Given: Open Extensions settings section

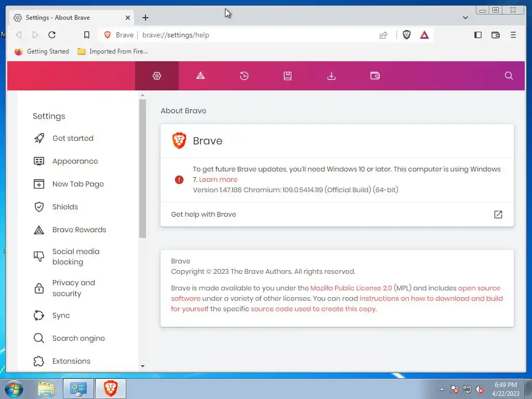Looking at the screenshot, I should tap(71, 361).
